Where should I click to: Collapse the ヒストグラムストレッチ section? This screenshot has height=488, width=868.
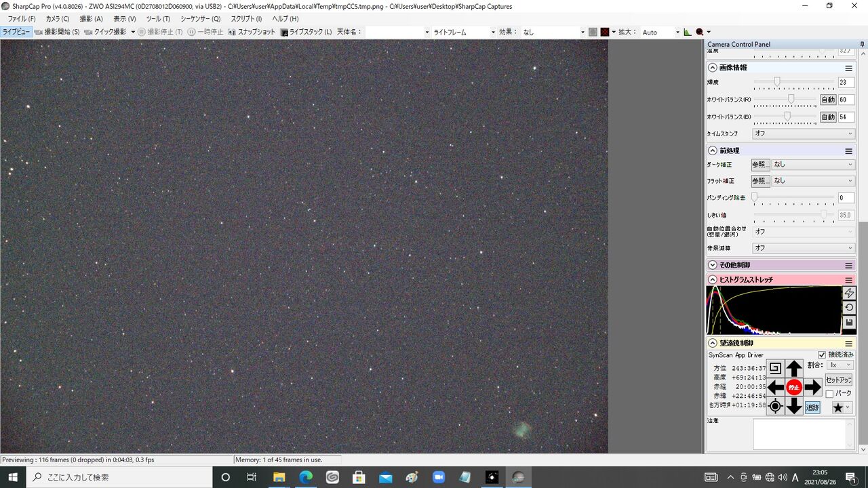[713, 280]
